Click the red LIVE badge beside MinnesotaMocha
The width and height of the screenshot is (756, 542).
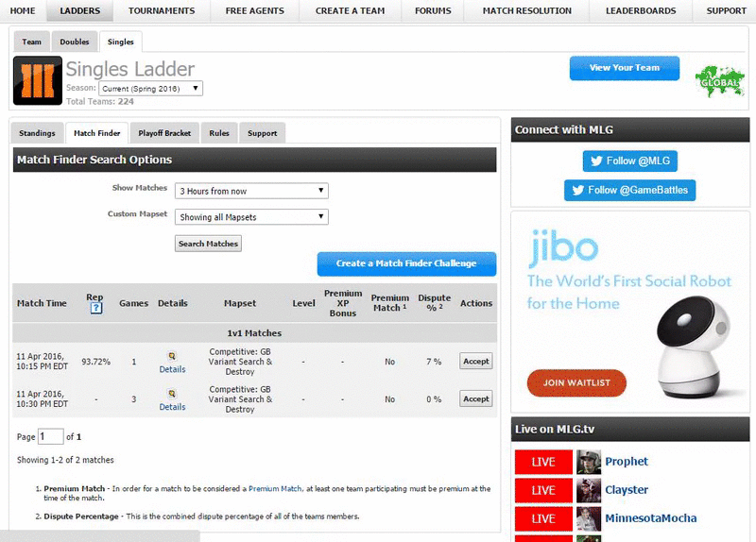point(543,519)
